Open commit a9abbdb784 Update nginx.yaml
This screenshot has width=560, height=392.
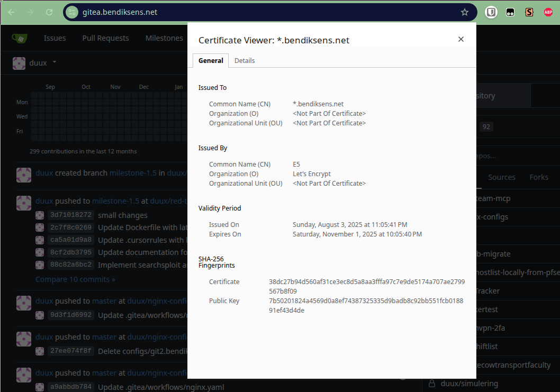pos(71,387)
